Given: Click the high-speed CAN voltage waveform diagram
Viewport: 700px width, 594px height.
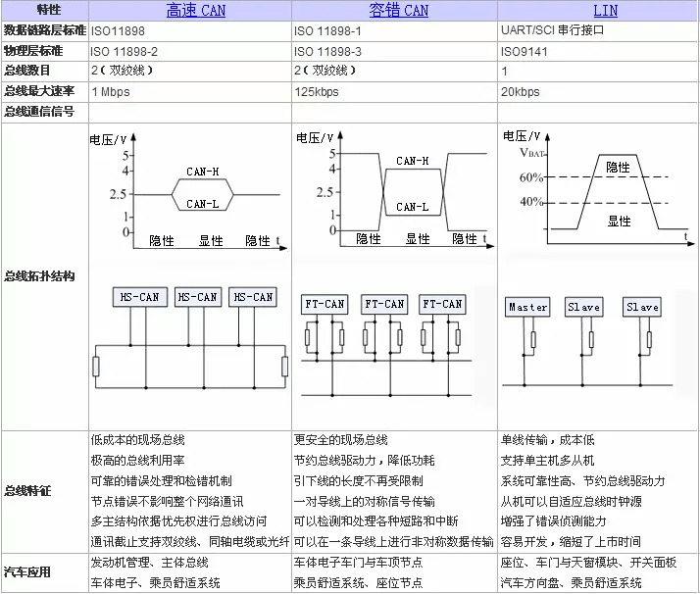Looking at the screenshot, I should coord(189,192).
